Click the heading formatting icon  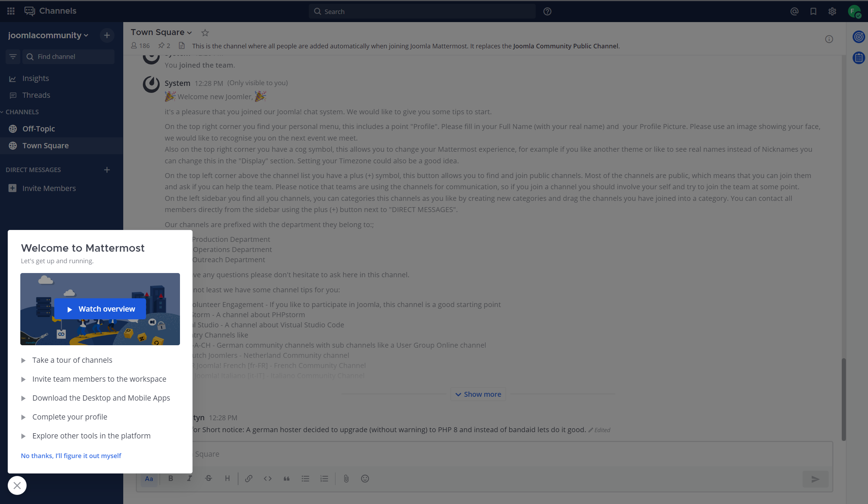click(x=227, y=478)
